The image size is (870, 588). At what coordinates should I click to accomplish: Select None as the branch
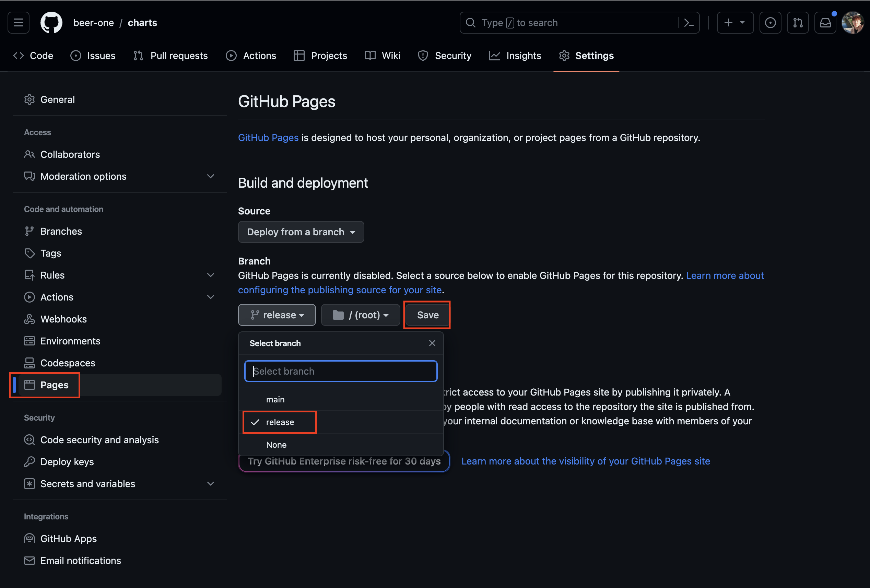(276, 445)
